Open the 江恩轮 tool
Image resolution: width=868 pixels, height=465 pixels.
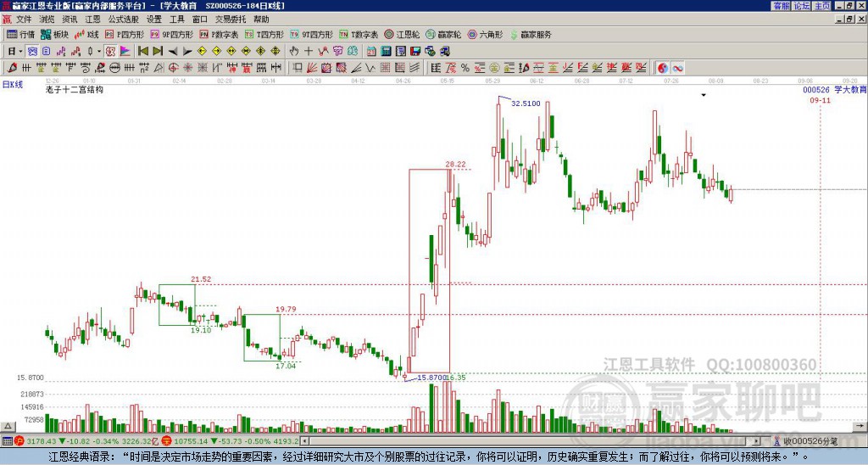coord(402,34)
